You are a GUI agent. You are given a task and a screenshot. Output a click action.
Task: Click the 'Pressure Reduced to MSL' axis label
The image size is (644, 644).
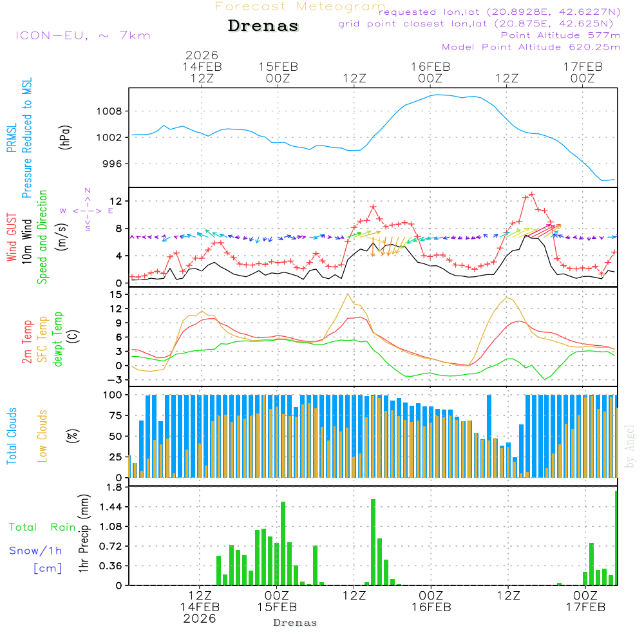coord(27,138)
